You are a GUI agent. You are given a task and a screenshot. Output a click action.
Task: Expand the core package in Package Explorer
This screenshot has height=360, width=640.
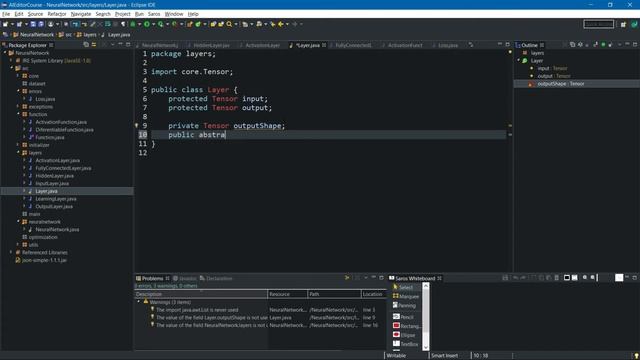click(18, 76)
